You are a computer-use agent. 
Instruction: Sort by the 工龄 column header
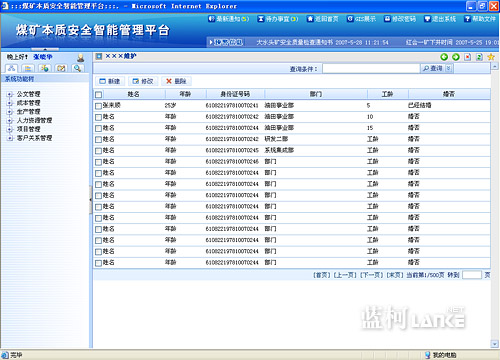pos(387,94)
